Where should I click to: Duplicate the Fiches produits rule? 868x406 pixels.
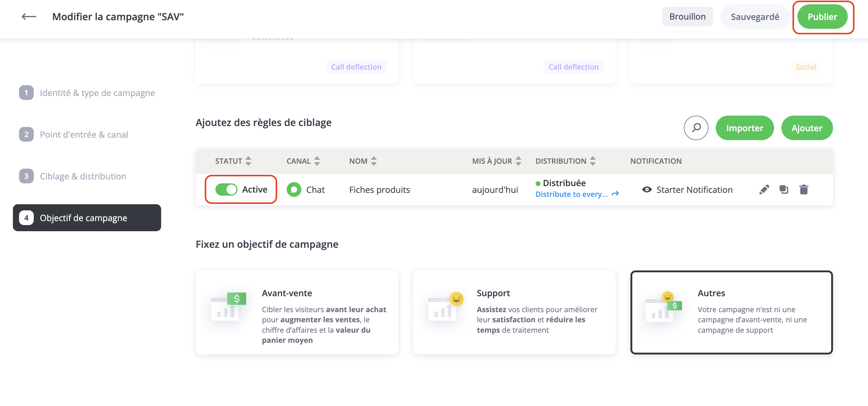pyautogui.click(x=784, y=190)
